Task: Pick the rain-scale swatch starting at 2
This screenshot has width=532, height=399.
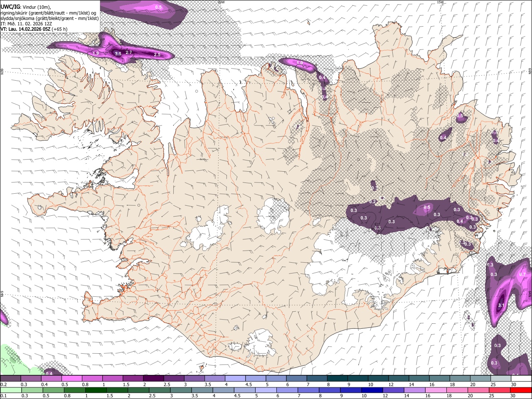Action: (138, 390)
